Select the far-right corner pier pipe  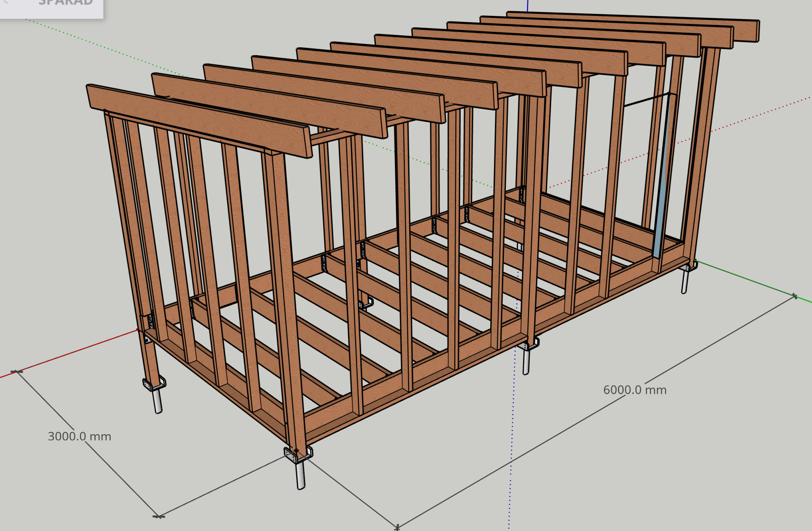coord(684,282)
